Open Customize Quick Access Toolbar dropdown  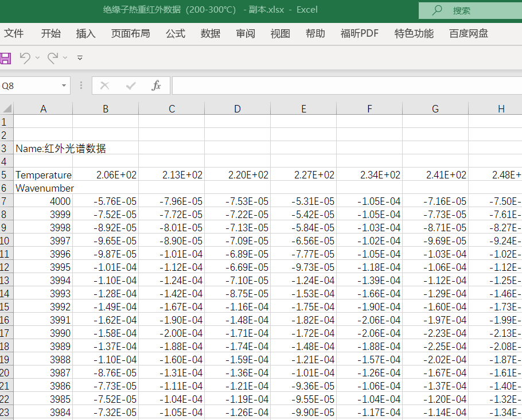pos(80,58)
